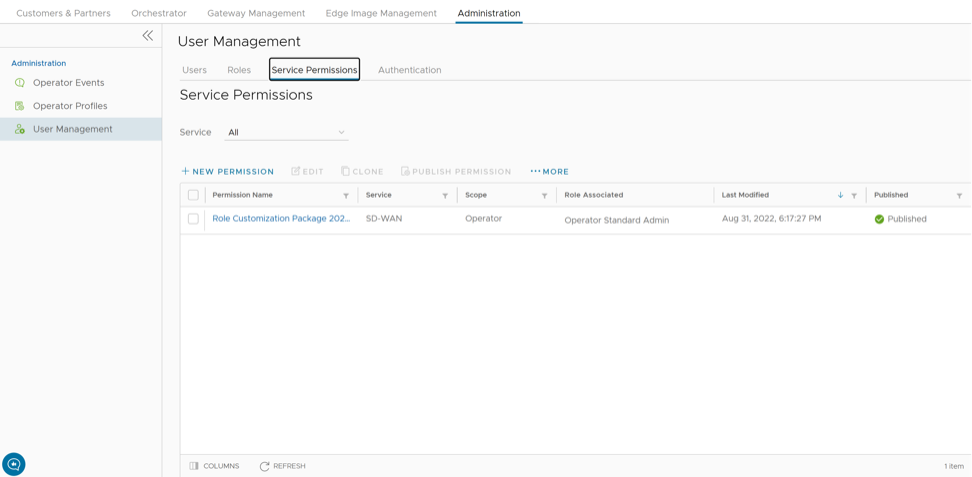Screen dimensions: 972x477
Task: Check the Role Customization Package row checkbox
Action: pos(193,219)
